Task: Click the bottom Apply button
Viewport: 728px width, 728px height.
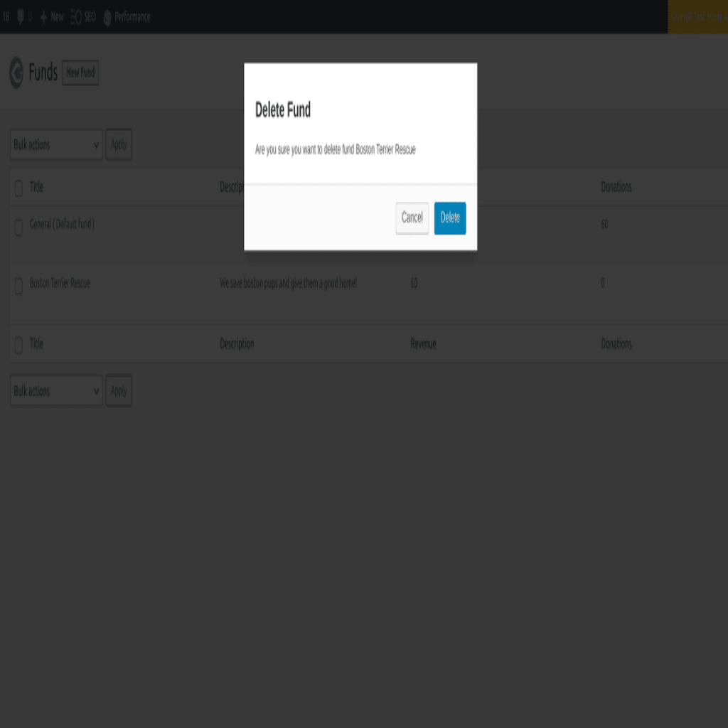Action: [119, 390]
